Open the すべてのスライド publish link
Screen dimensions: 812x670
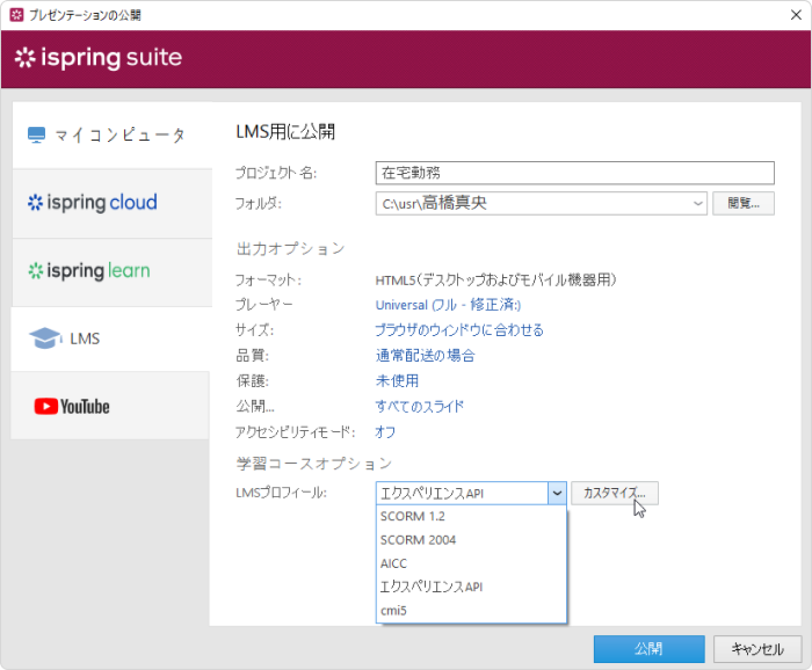(x=419, y=406)
